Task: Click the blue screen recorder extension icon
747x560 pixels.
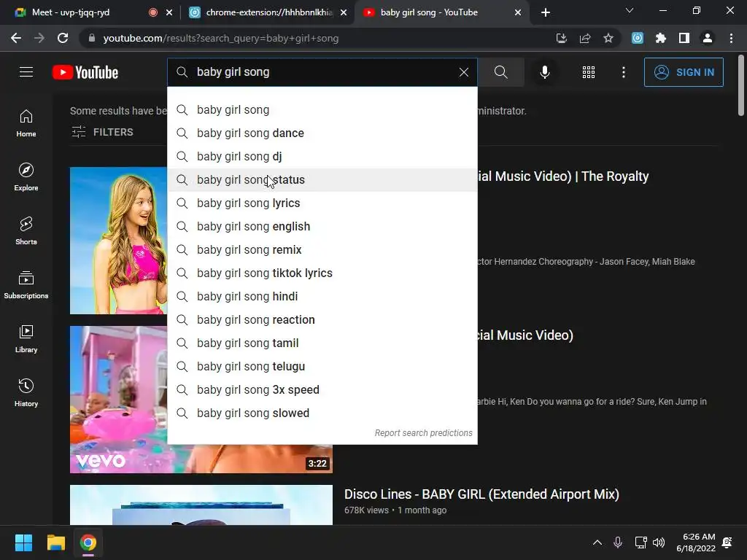Action: [638, 38]
